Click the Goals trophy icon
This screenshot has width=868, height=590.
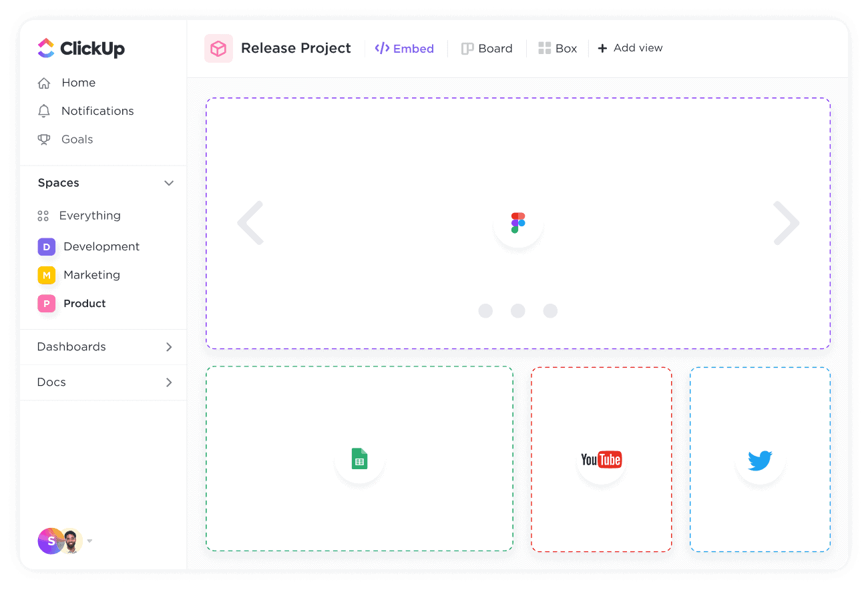(x=44, y=139)
